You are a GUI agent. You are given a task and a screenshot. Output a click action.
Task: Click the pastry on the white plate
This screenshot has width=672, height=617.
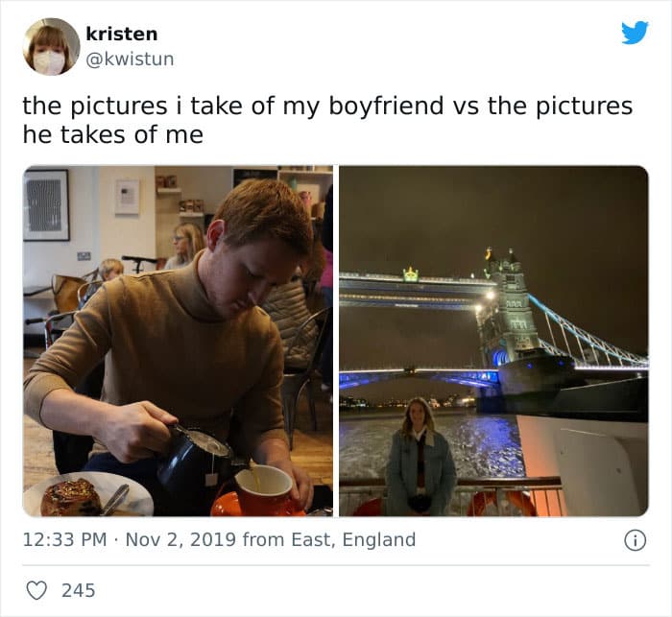tap(71, 497)
